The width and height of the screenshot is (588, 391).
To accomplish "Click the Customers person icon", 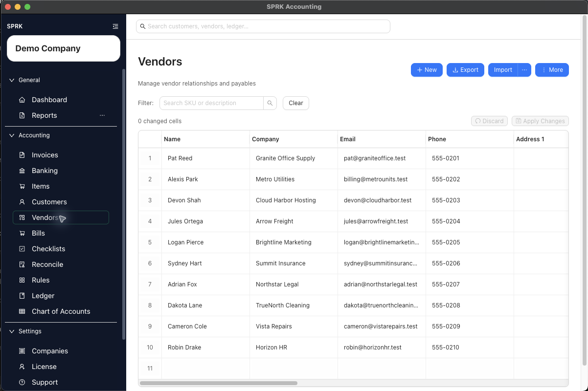I will (x=22, y=202).
